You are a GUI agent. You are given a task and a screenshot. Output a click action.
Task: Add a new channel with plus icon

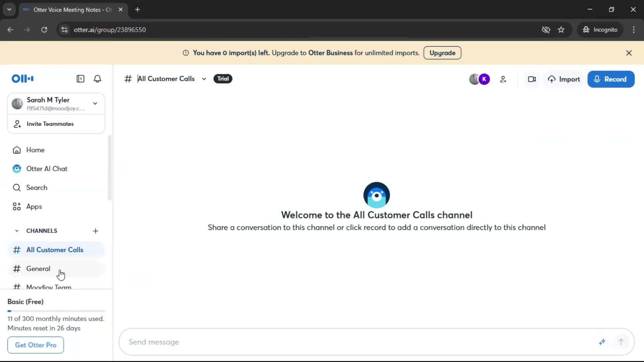pos(96,231)
